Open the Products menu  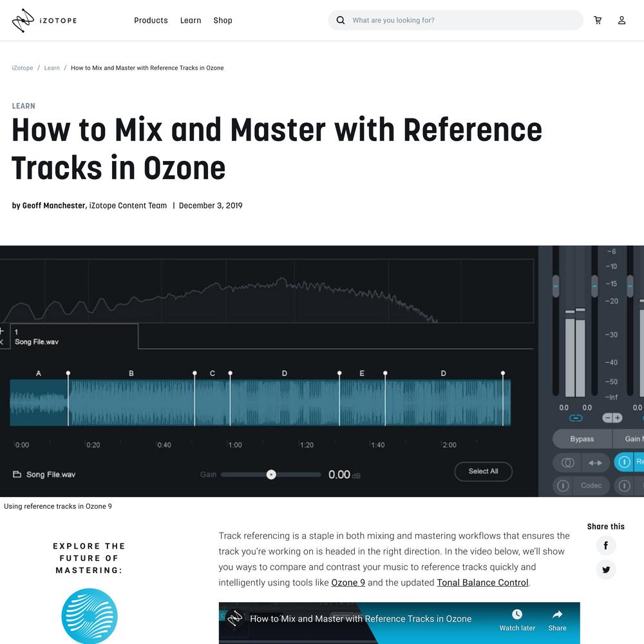pos(151,21)
